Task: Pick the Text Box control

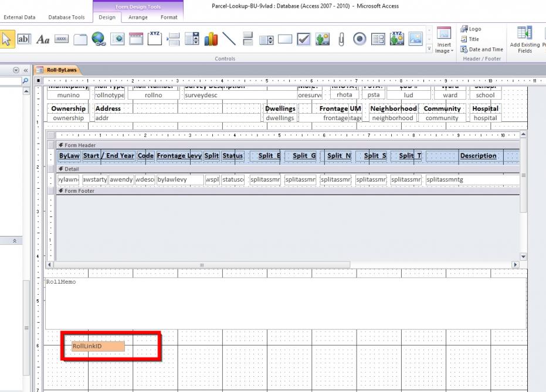Action: coord(24,39)
